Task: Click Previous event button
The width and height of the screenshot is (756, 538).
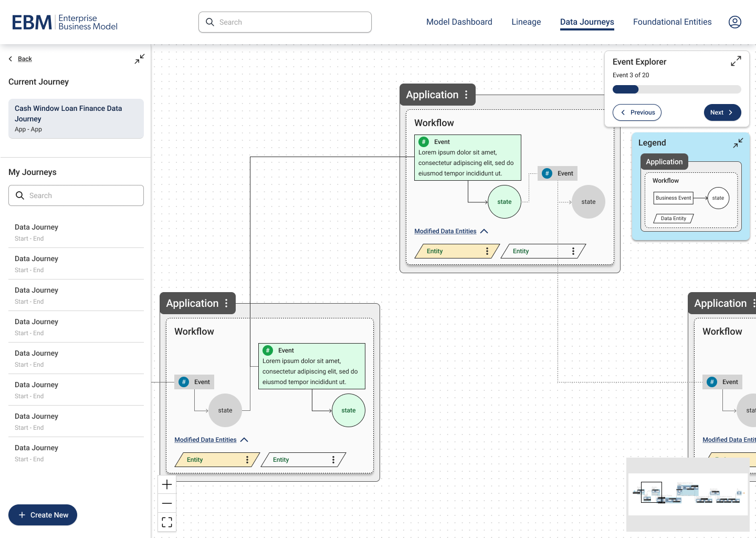Action: tap(637, 112)
